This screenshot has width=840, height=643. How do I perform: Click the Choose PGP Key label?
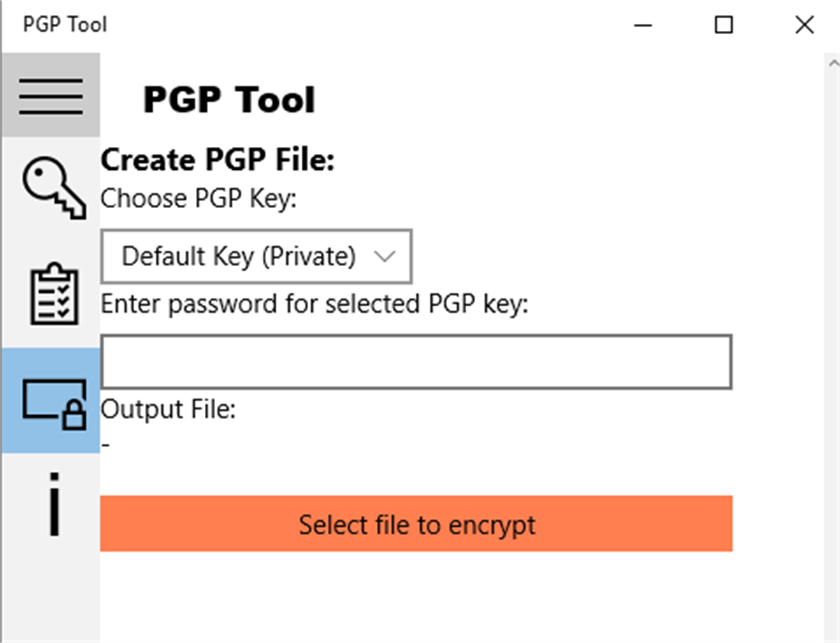click(198, 198)
